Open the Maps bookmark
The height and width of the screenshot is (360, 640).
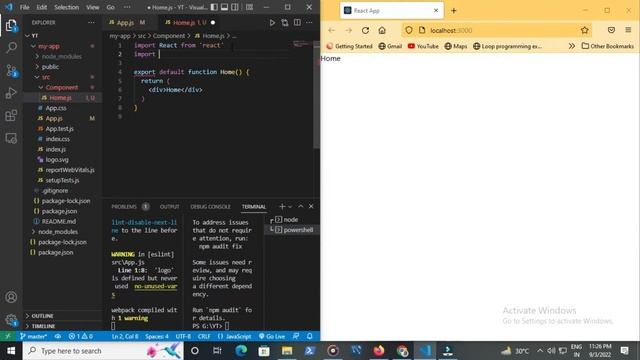pyautogui.click(x=456, y=46)
